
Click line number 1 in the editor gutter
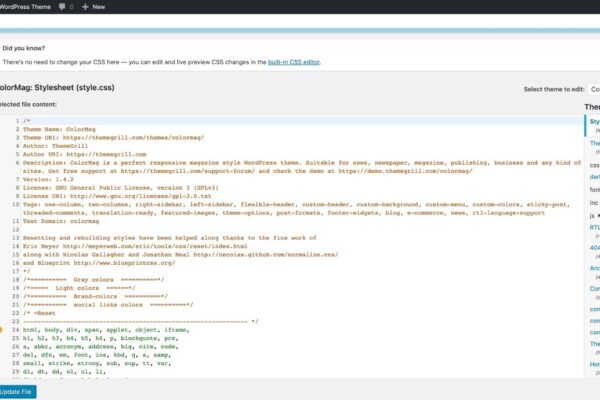tap(17, 121)
